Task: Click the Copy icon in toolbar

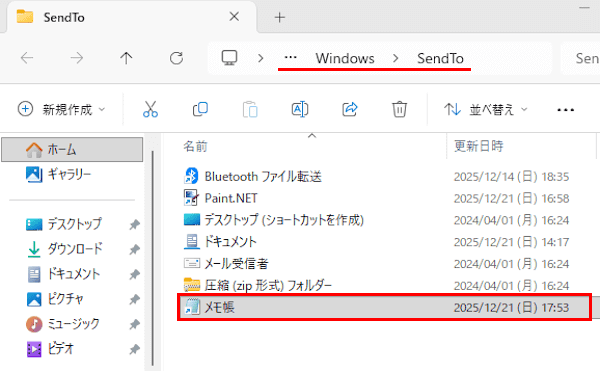Action: point(200,109)
